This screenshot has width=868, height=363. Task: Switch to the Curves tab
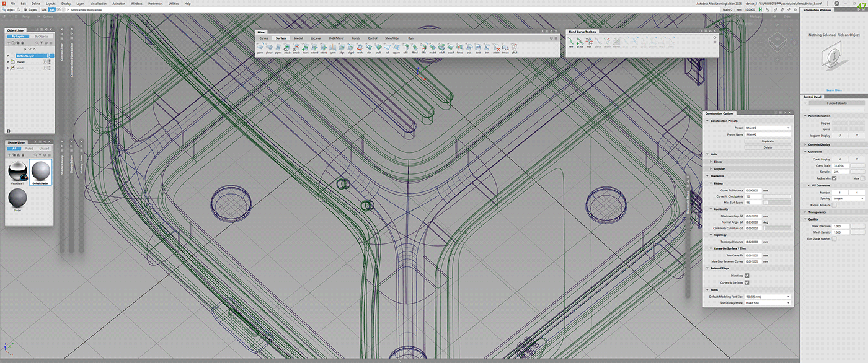(x=263, y=38)
